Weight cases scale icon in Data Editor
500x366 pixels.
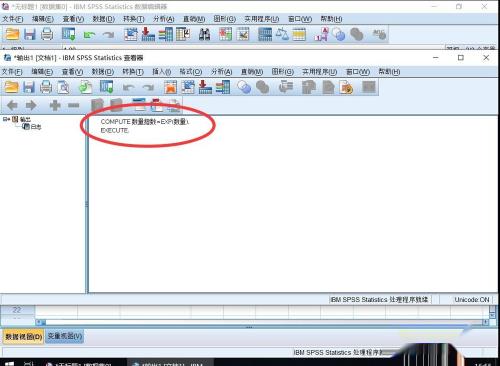[282, 34]
